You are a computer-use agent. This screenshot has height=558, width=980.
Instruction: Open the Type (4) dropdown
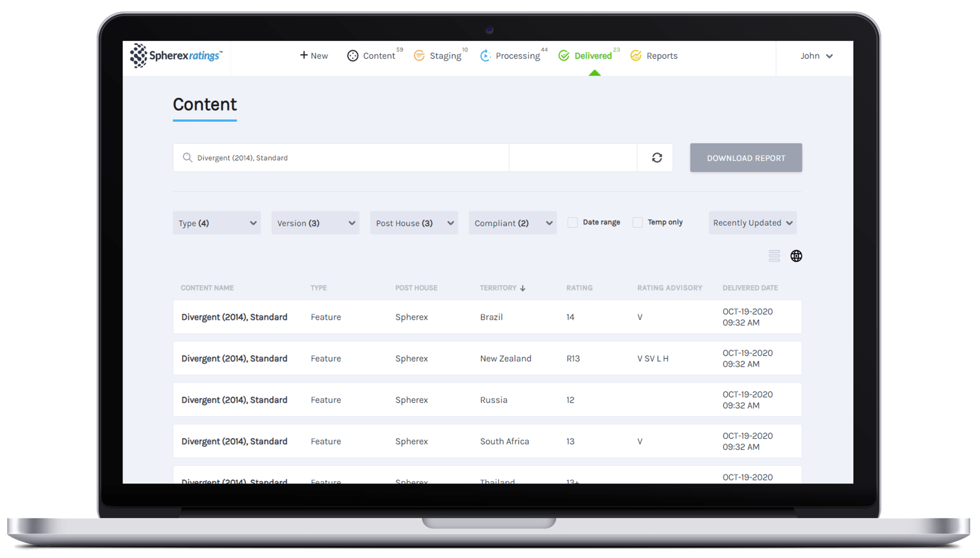(217, 223)
